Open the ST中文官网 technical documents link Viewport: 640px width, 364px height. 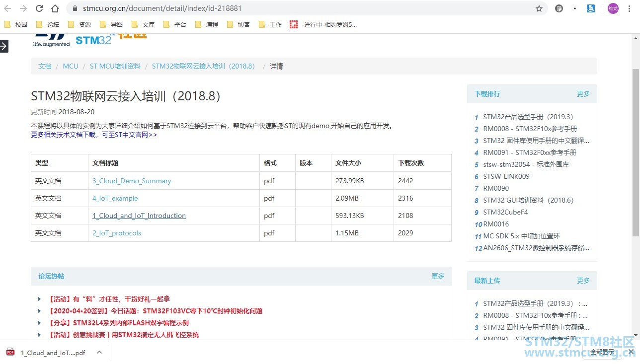[94, 135]
